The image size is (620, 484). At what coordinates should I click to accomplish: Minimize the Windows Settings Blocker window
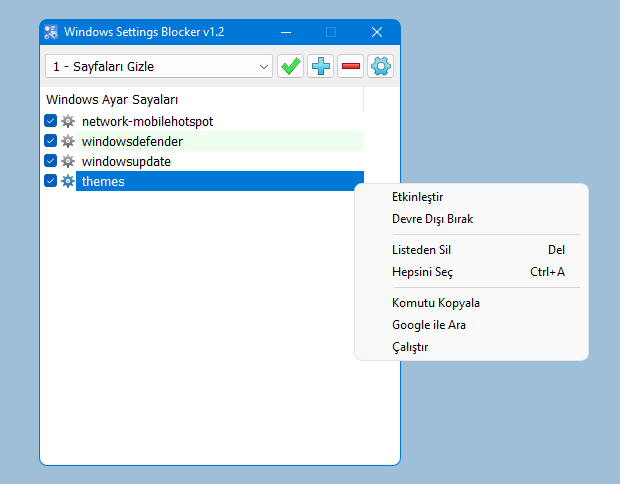pos(286,32)
